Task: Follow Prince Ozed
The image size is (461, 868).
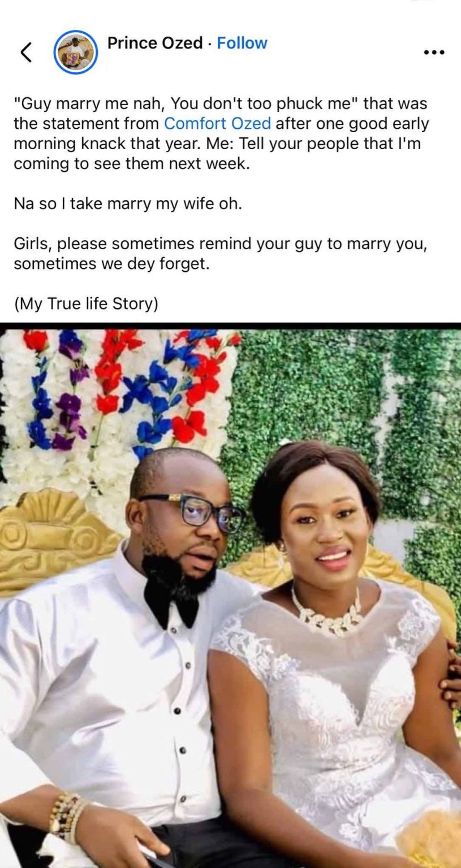Action: (x=242, y=43)
